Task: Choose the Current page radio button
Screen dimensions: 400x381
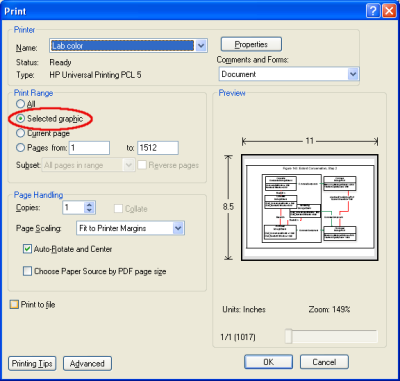Action: pos(21,133)
